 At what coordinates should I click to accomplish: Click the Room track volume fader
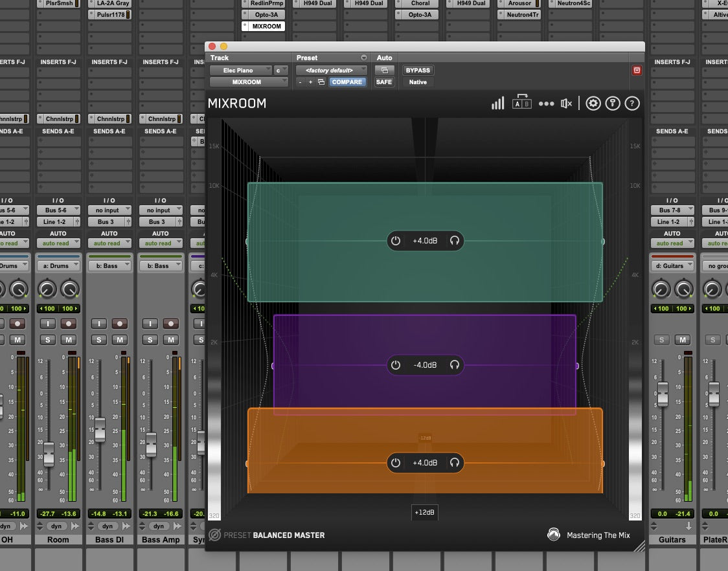(49, 454)
